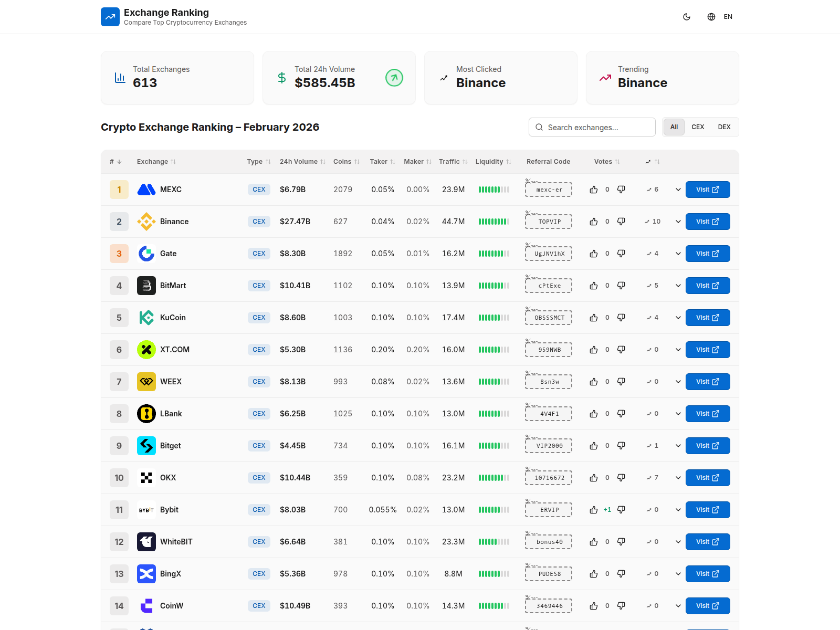Downvote XT.COM with the thumbs-down icon
Screen dimensions: 840x630
pos(621,350)
